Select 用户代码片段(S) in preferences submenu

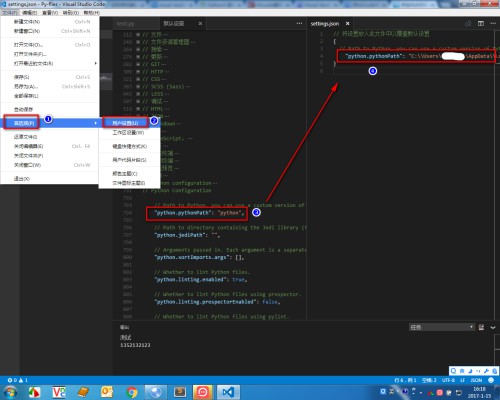129,160
